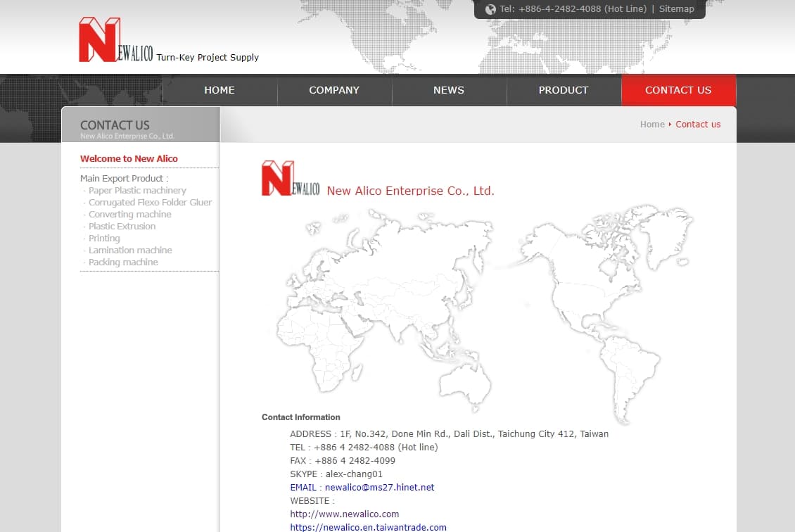The width and height of the screenshot is (795, 532).
Task: Click the SKYPE alex-chang01 line
Action: pos(336,474)
